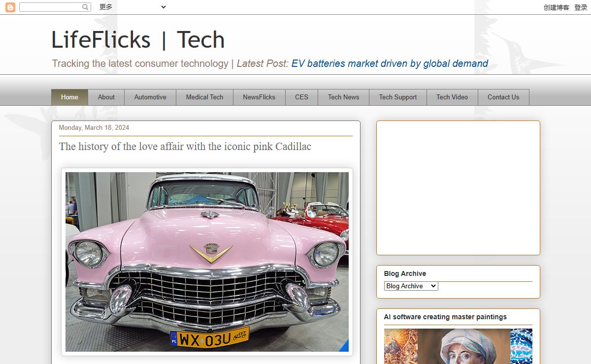Click the pink Cadillac photo
Screen dimensions: 591x364
tap(207, 262)
